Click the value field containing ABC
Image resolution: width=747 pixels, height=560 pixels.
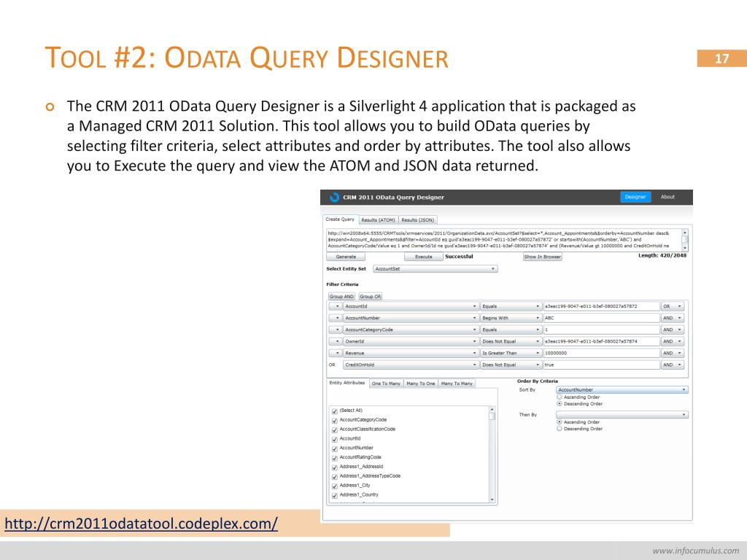(x=601, y=318)
